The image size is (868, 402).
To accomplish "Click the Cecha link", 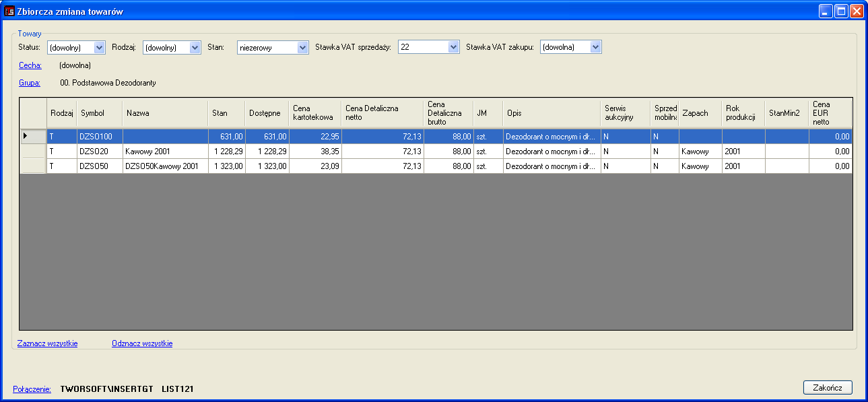I will tap(30, 65).
